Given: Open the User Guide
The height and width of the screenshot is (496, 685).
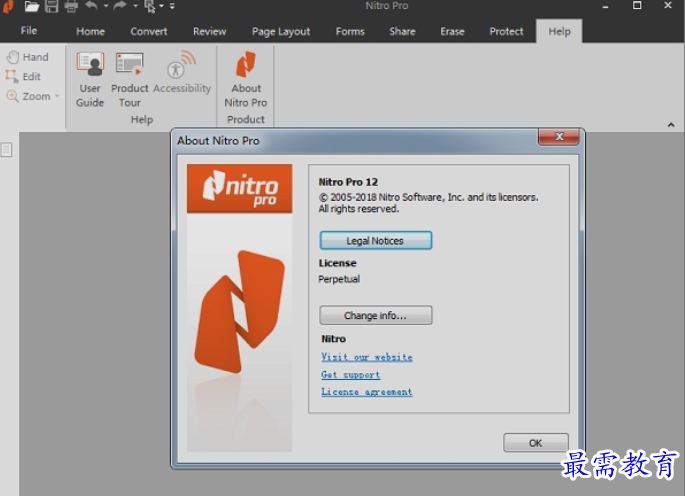Looking at the screenshot, I should [90, 80].
